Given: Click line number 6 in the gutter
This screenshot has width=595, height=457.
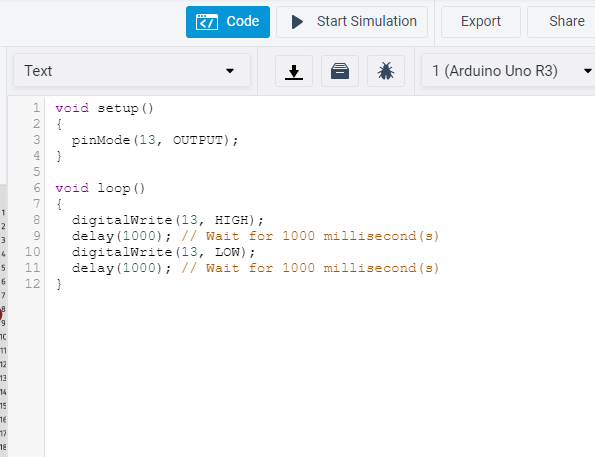Looking at the screenshot, I should (36, 188).
